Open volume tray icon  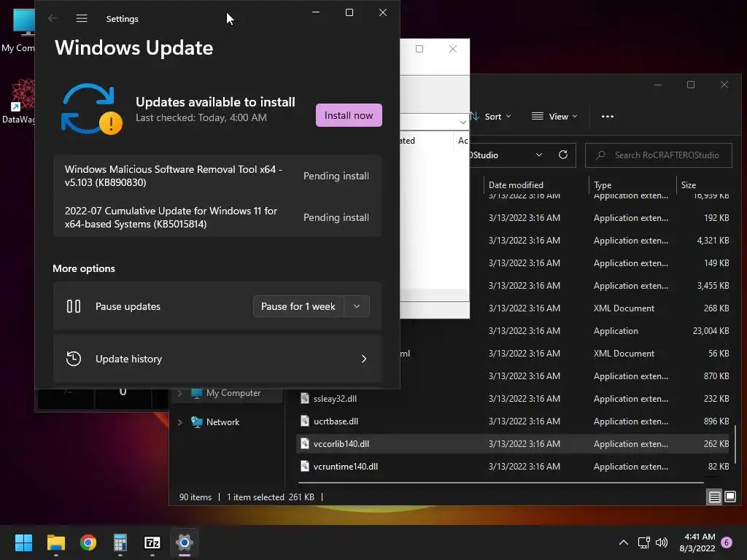tap(662, 542)
